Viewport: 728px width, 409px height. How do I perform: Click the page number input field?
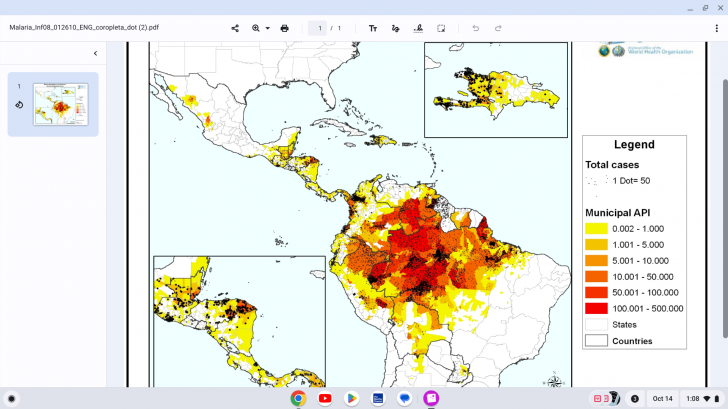click(x=320, y=28)
